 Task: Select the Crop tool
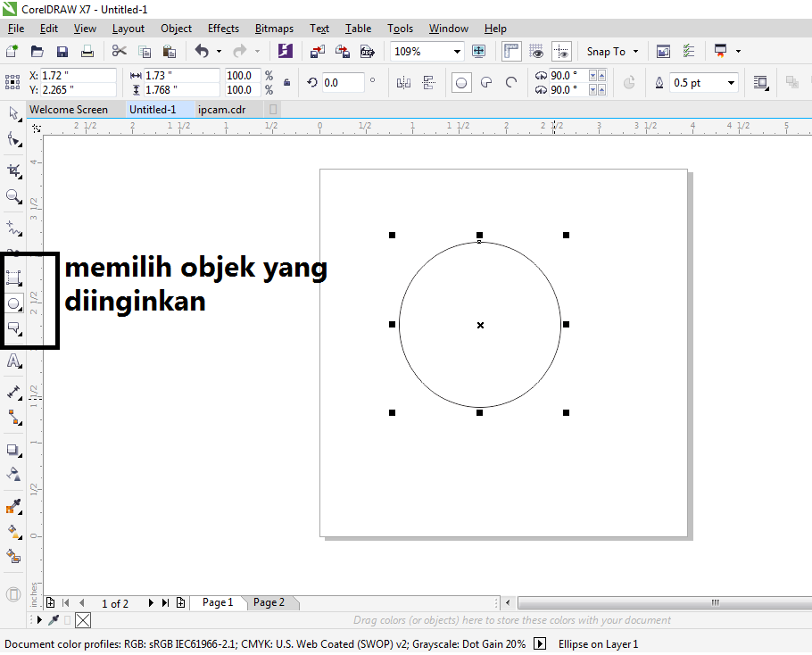click(x=13, y=170)
